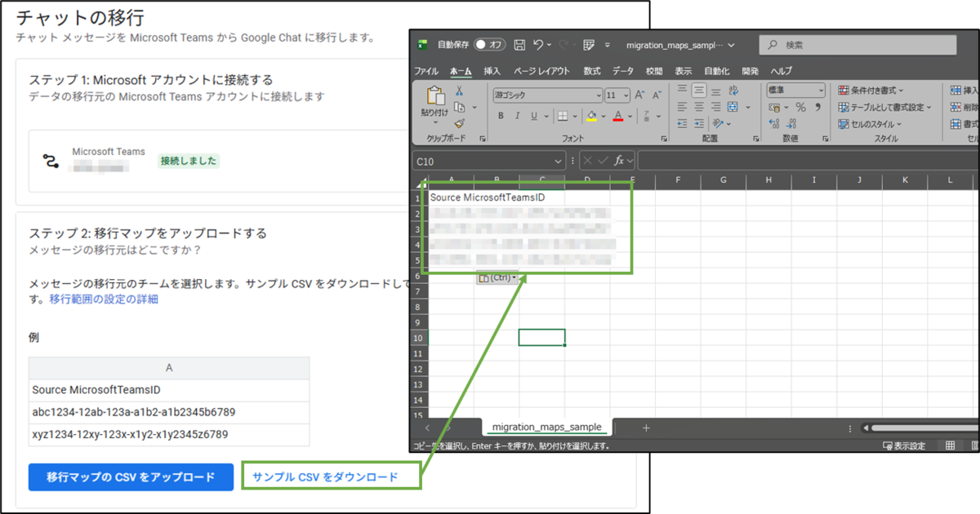Click the horizontal sheet scrollbar
This screenshot has height=514, width=980.
pyautogui.click(x=923, y=428)
